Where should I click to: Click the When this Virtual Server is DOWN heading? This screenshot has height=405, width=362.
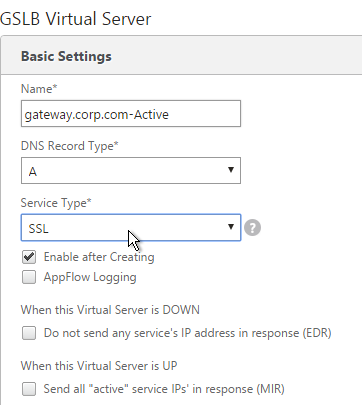(110, 310)
